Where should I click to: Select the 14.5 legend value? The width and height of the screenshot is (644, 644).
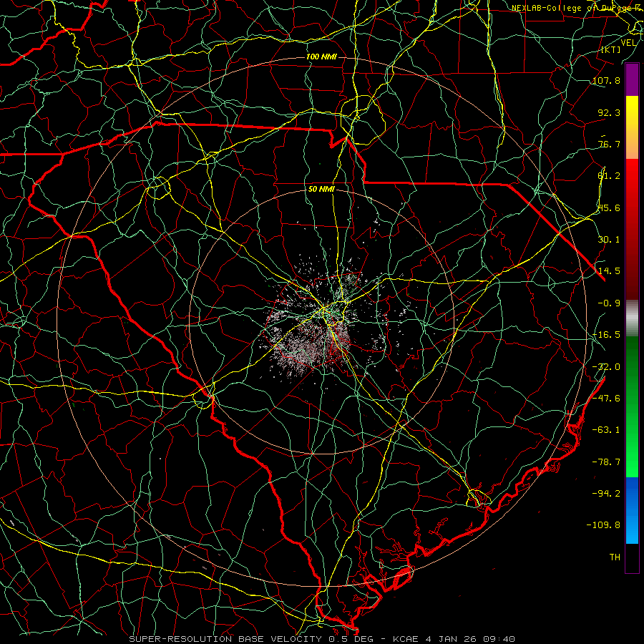point(609,271)
